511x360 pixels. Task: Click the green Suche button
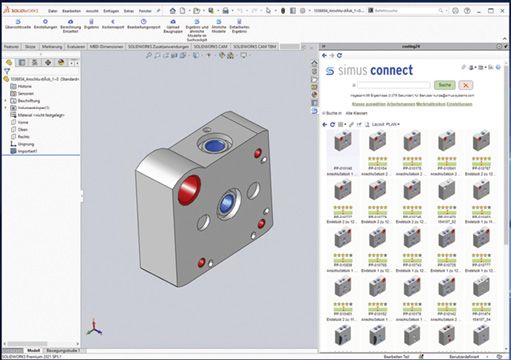[x=445, y=85]
